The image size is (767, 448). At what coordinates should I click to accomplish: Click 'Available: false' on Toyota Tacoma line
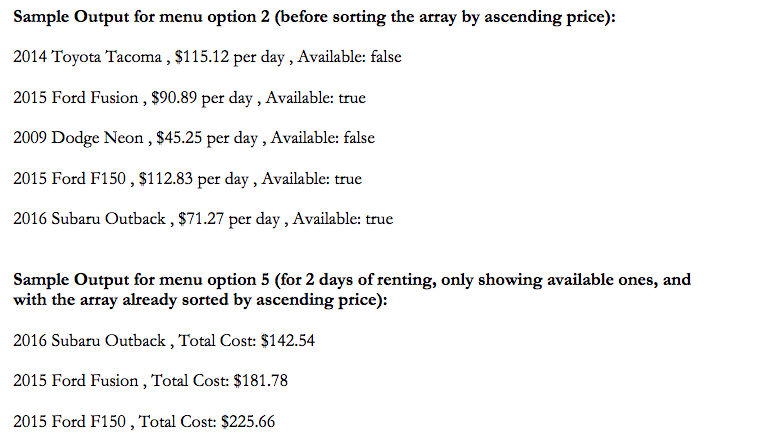click(x=350, y=57)
